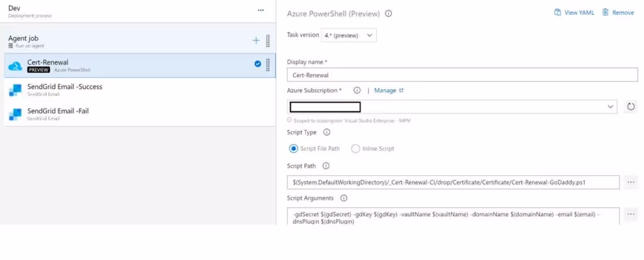
Task: Click the View YAML clipboard icon
Action: (557, 13)
